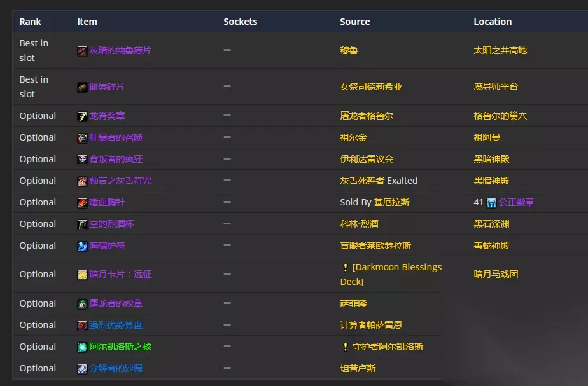Click the 基厄拉斯 vendor link
The image size is (588, 386).
click(391, 202)
